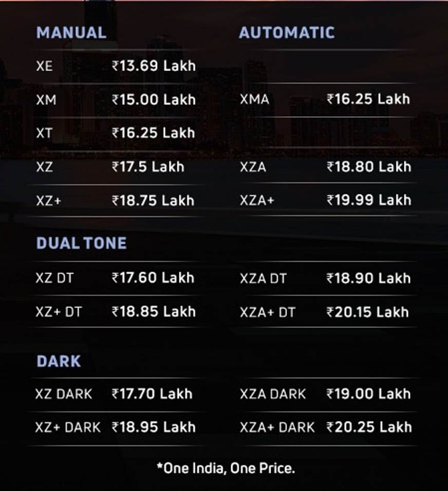Image resolution: width=448 pixels, height=491 pixels.
Task: Click the XZ DT variant label
Action: [54, 278]
